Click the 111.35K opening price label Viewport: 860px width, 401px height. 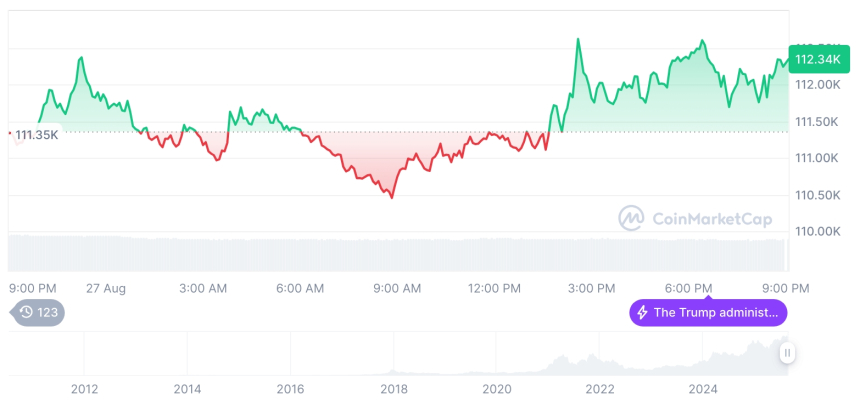37,134
